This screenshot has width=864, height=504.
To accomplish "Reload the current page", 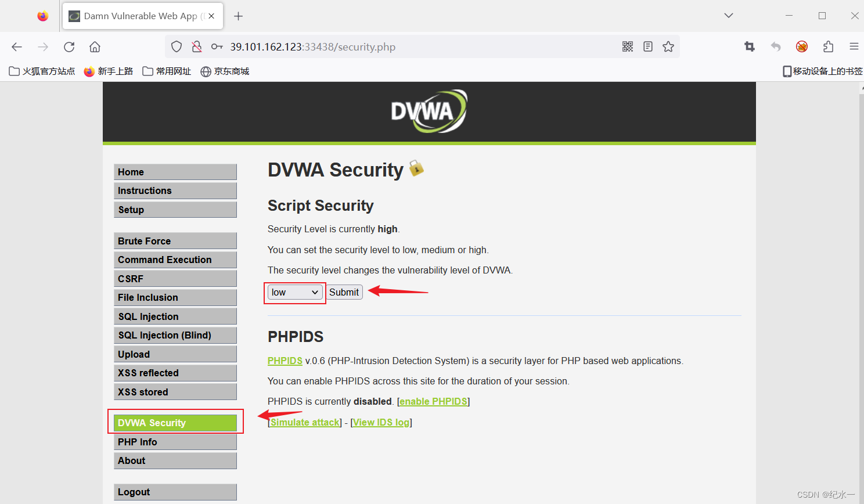I will point(69,47).
